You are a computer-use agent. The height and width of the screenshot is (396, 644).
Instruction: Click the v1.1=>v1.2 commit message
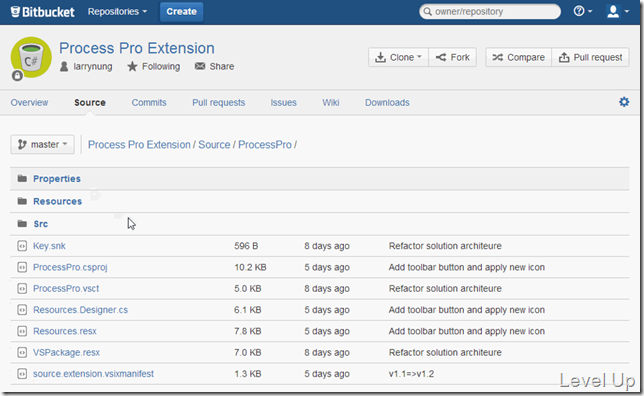[411, 374]
